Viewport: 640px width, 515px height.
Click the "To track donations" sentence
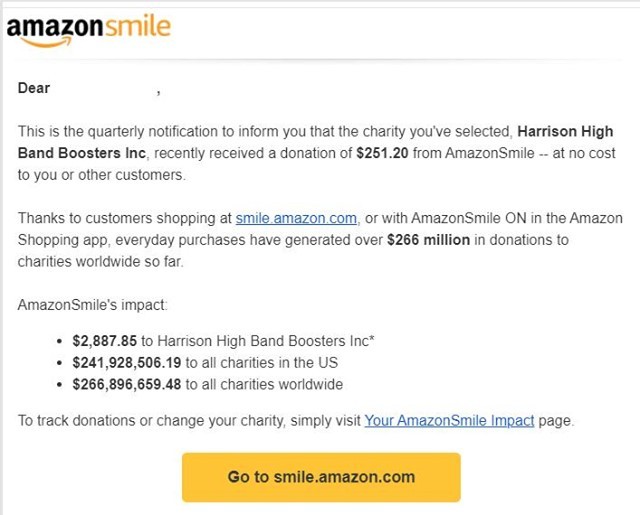click(x=296, y=421)
